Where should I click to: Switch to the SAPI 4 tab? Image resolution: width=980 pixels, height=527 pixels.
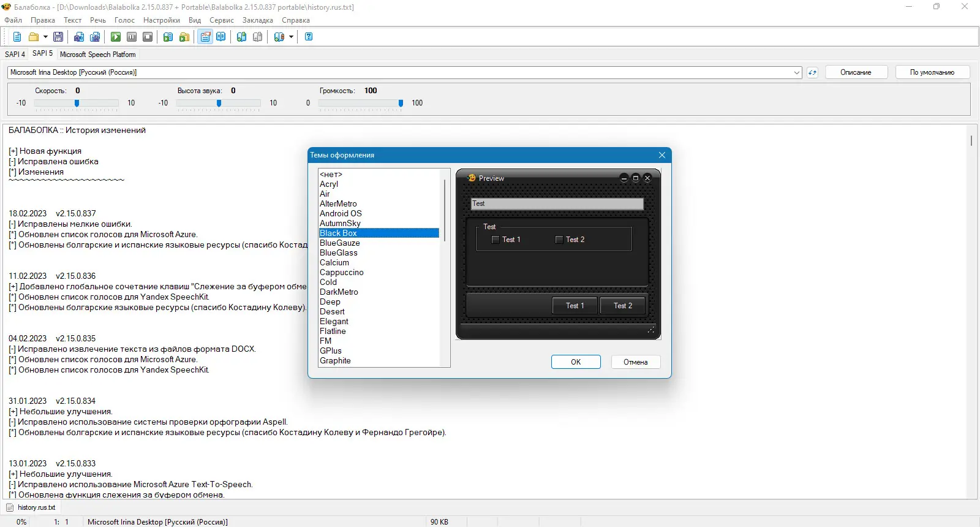click(x=15, y=55)
